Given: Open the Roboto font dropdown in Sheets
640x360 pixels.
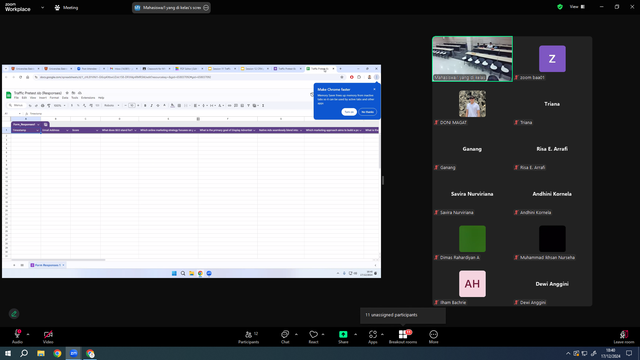Looking at the screenshot, I should coord(111,106).
